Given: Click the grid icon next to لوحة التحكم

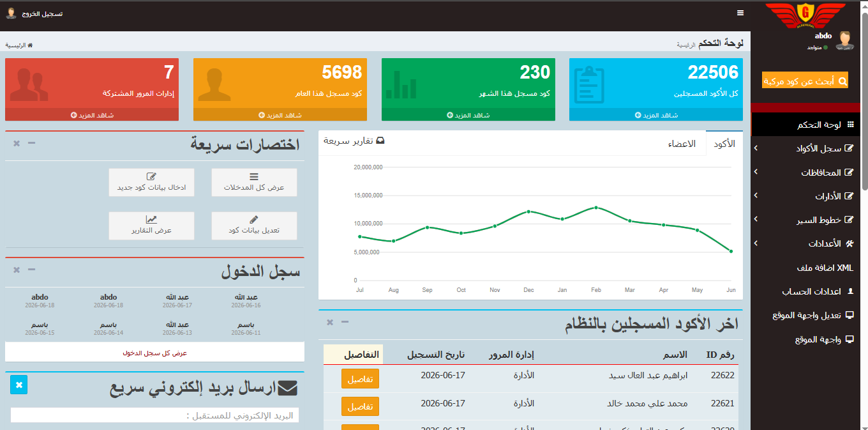Looking at the screenshot, I should (849, 125).
